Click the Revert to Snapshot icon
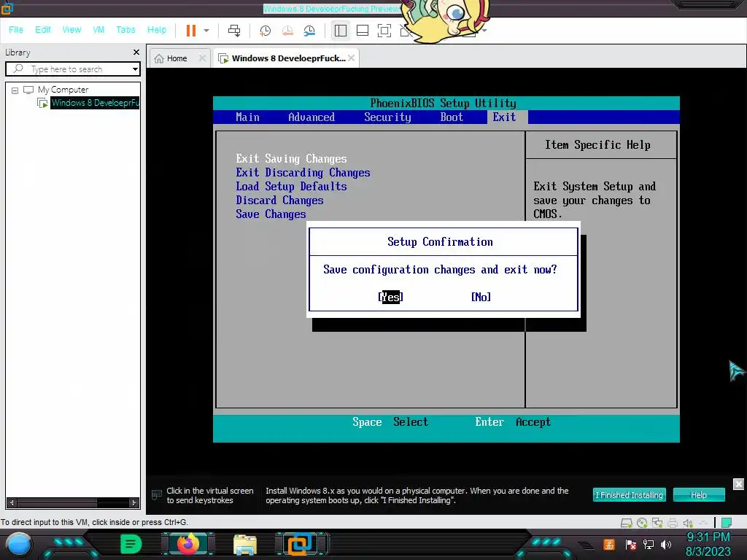Viewport: 747px width, 560px height. point(287,31)
